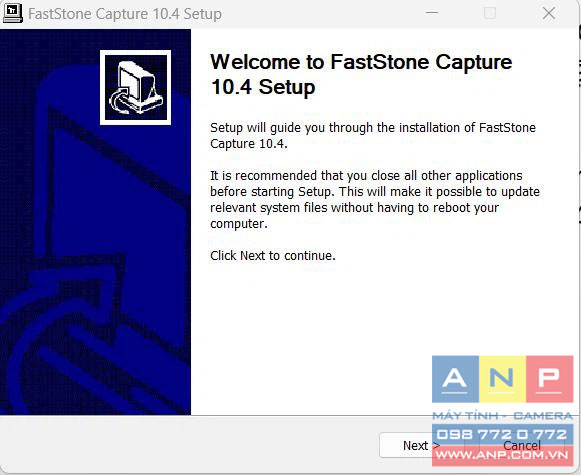
Task: Click the 'Click Next to continue' line
Action: click(x=273, y=256)
